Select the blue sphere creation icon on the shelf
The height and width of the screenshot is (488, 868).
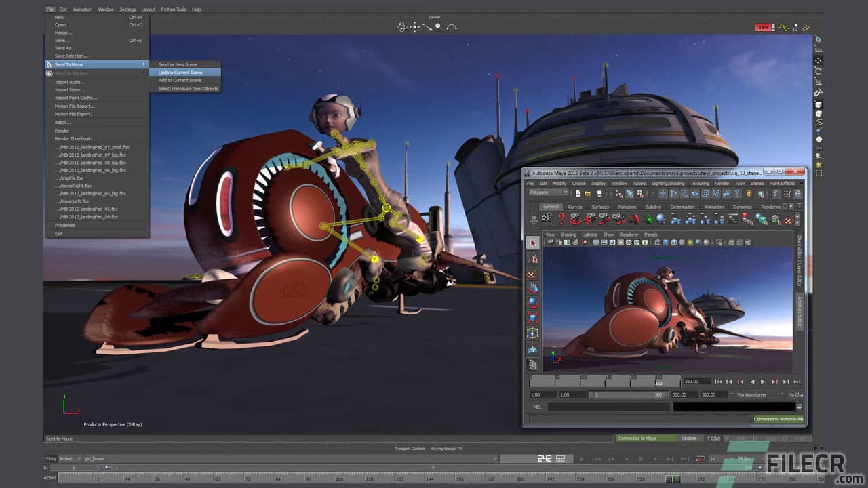(x=660, y=218)
